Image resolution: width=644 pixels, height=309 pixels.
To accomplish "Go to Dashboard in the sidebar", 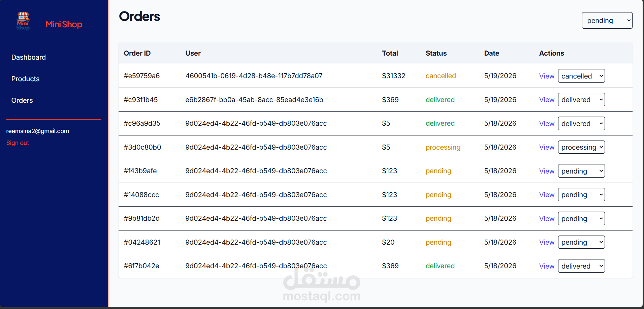I will pos(29,57).
